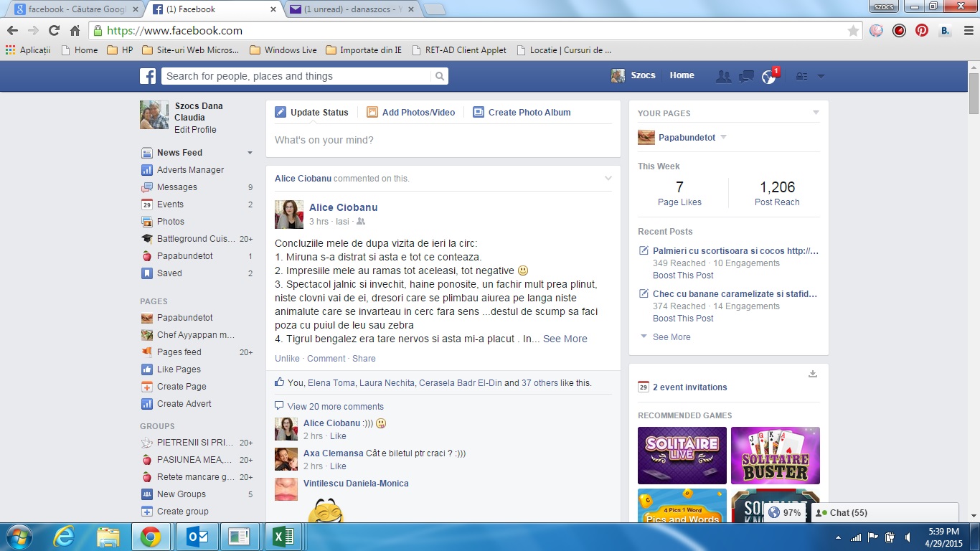Open the Messages icon in Facebook header
The height and width of the screenshot is (551, 980).
click(747, 76)
